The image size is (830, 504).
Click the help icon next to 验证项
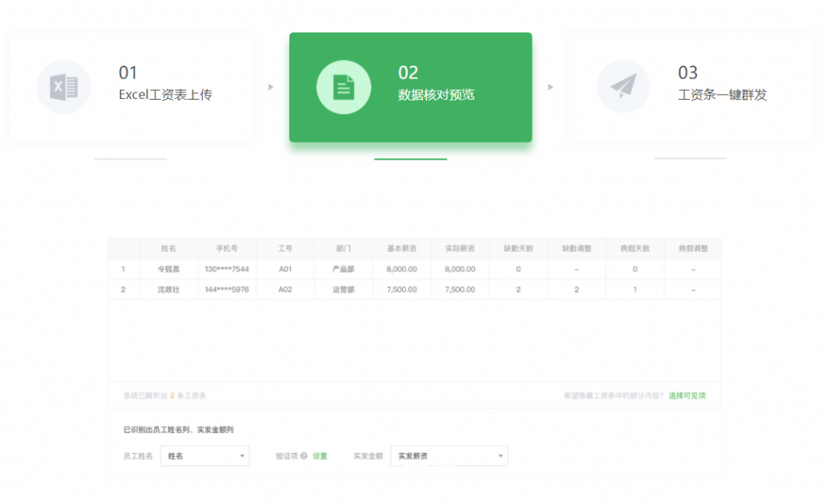pos(304,456)
